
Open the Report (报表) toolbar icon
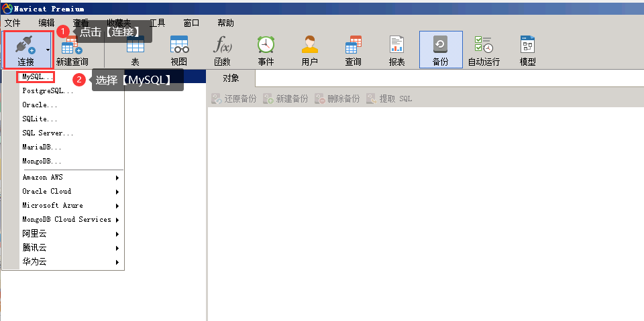pyautogui.click(x=396, y=44)
